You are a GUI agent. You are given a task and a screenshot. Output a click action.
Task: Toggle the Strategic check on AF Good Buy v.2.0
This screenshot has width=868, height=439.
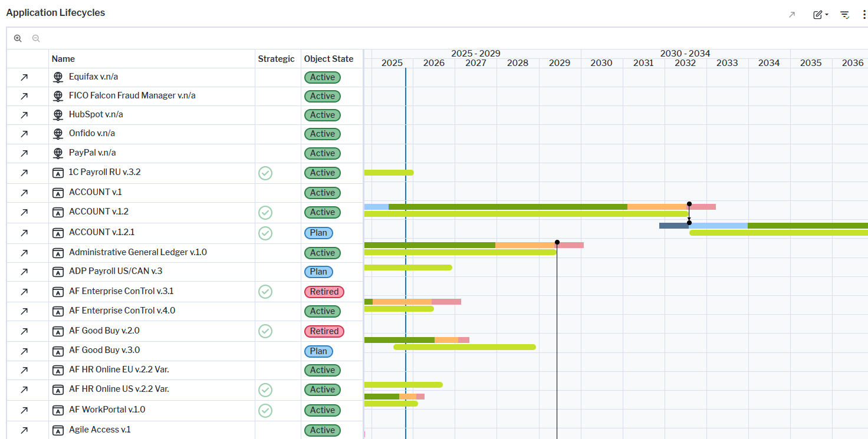click(x=265, y=331)
